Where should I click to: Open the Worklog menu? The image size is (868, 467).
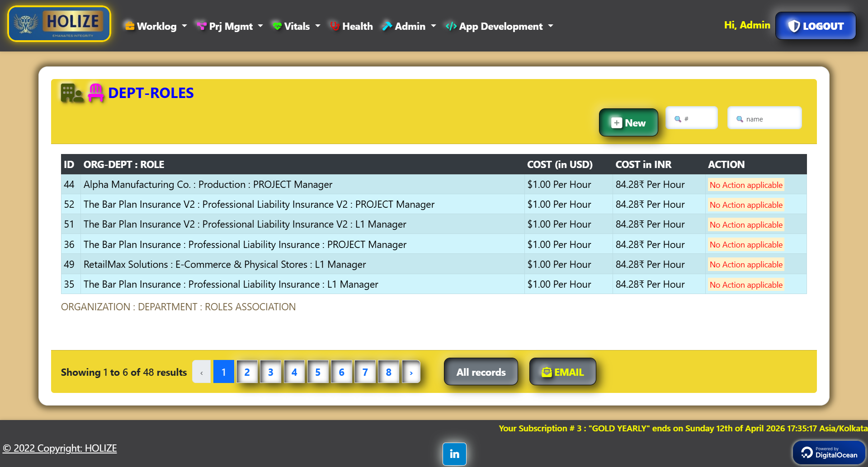click(x=156, y=26)
